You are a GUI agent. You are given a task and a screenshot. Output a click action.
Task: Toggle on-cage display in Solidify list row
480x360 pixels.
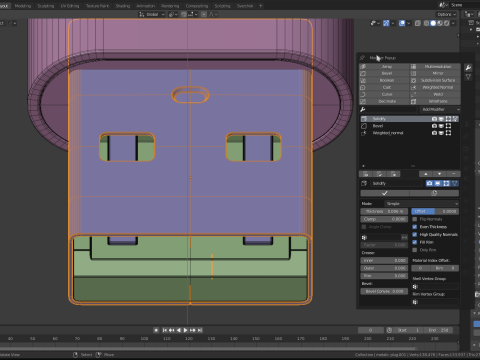coord(455,119)
